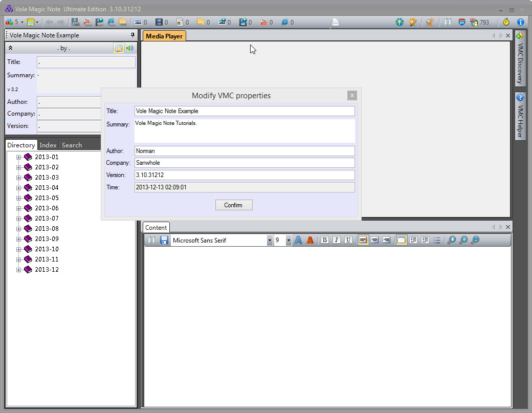
Task: Expand the 2013-01 tree node
Action: tap(18, 157)
